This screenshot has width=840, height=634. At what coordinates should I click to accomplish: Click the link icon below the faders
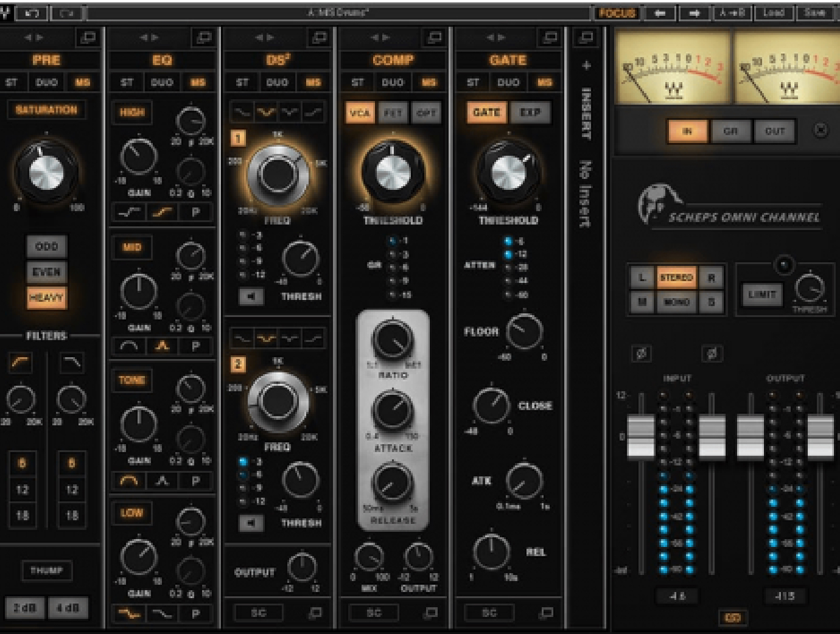tap(733, 618)
